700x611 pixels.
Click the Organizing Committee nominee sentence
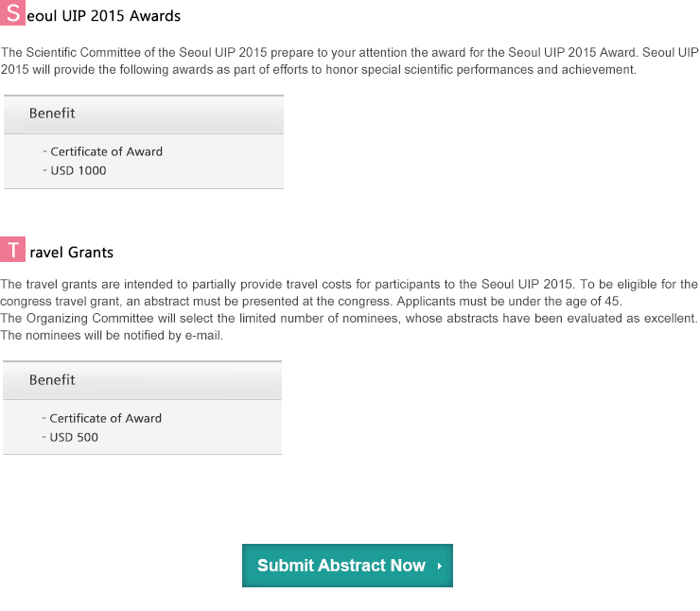click(349, 318)
